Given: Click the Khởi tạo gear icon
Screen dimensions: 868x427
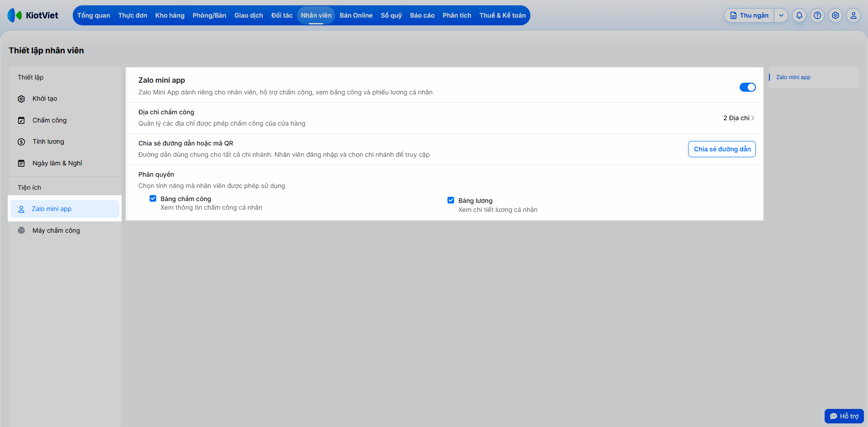Looking at the screenshot, I should click(x=21, y=99).
